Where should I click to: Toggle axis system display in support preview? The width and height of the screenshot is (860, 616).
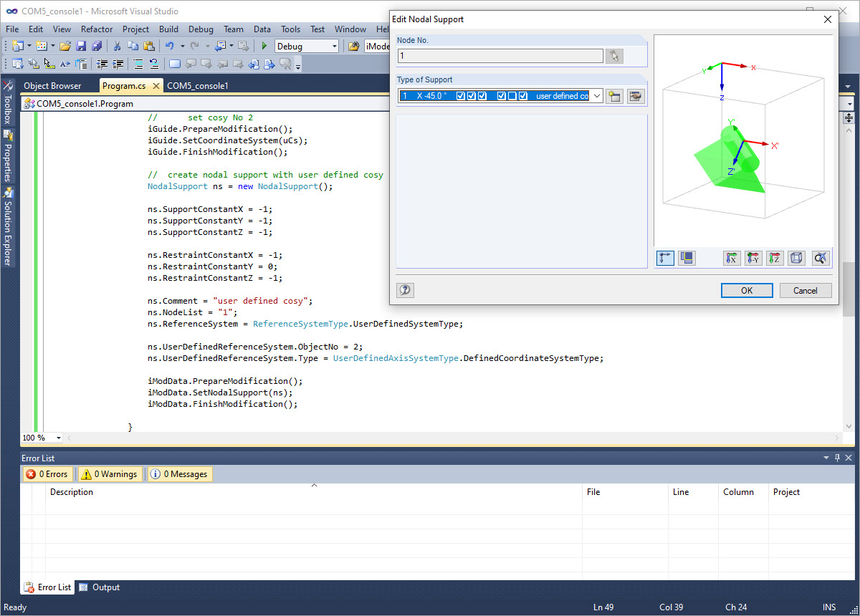coord(664,258)
